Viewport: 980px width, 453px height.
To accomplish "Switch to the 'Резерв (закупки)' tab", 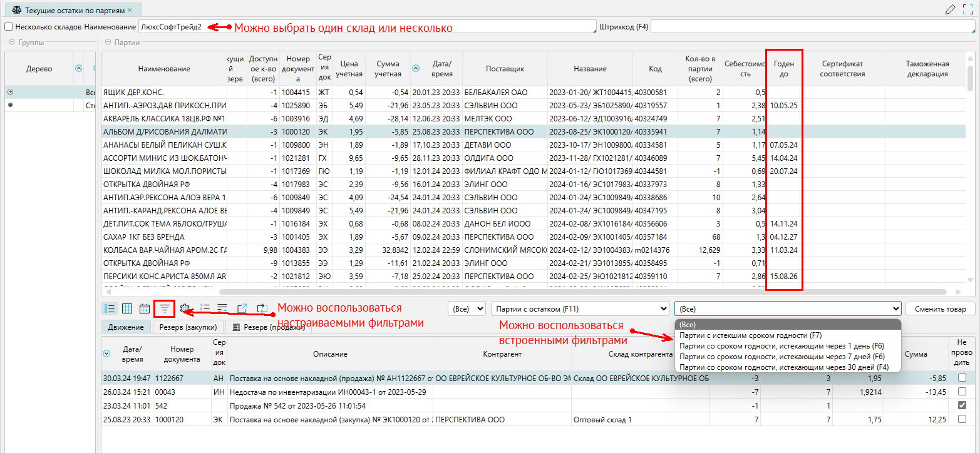I will tap(188, 327).
